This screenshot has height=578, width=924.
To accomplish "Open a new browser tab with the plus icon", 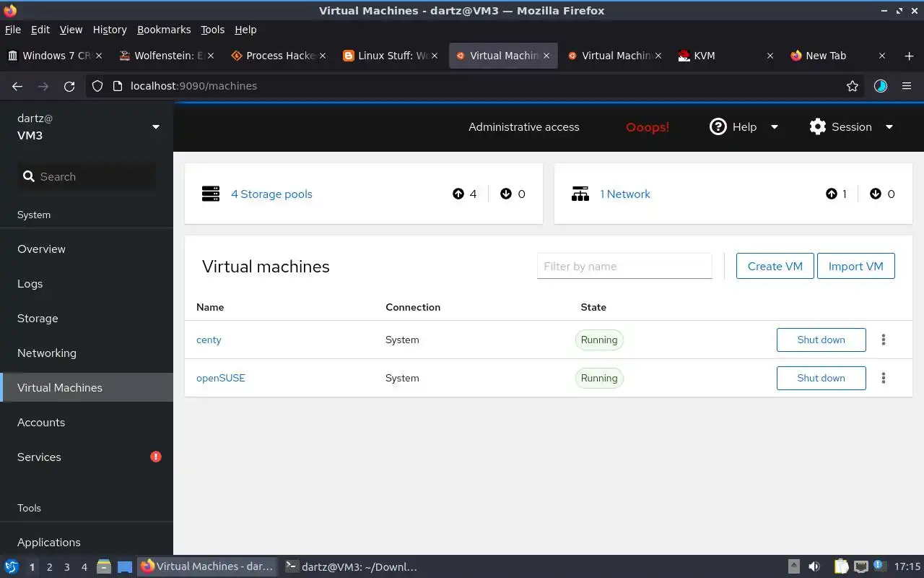I will (909, 56).
